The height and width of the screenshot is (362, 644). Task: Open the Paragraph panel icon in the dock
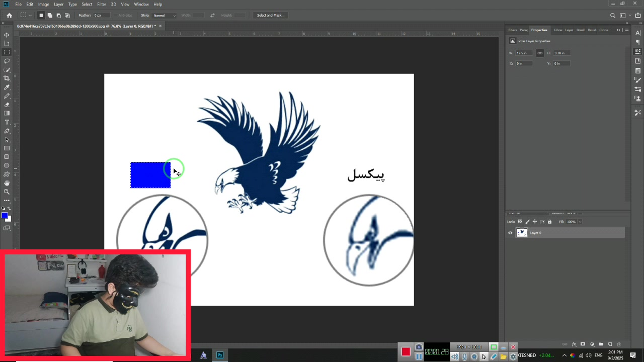point(638,42)
